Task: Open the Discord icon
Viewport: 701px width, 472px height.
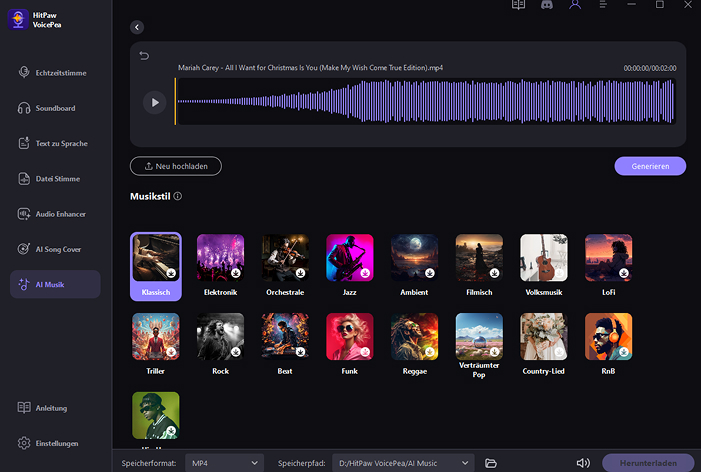Action: click(x=547, y=4)
